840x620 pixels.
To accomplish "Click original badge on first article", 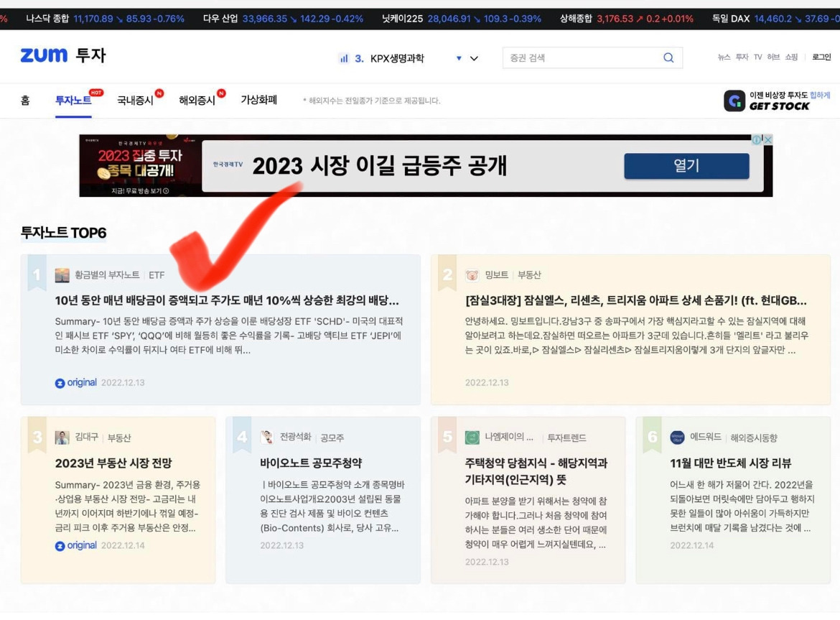I will click(x=75, y=383).
